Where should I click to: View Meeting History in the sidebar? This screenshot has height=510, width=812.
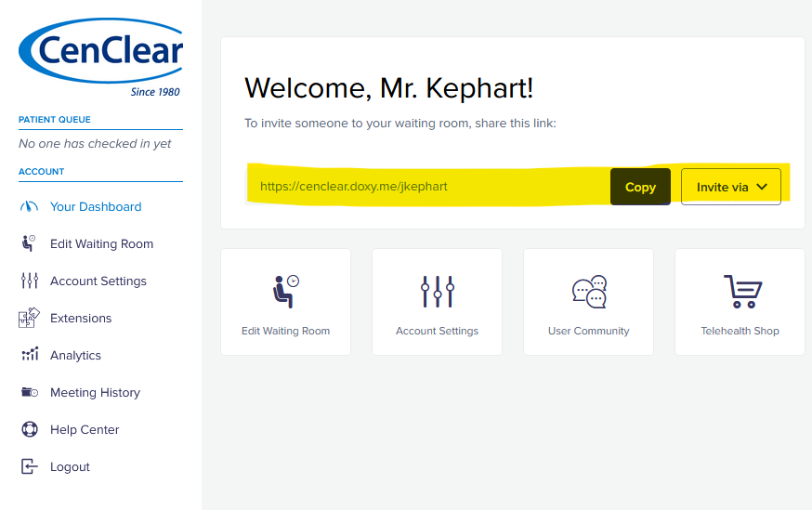coord(96,392)
